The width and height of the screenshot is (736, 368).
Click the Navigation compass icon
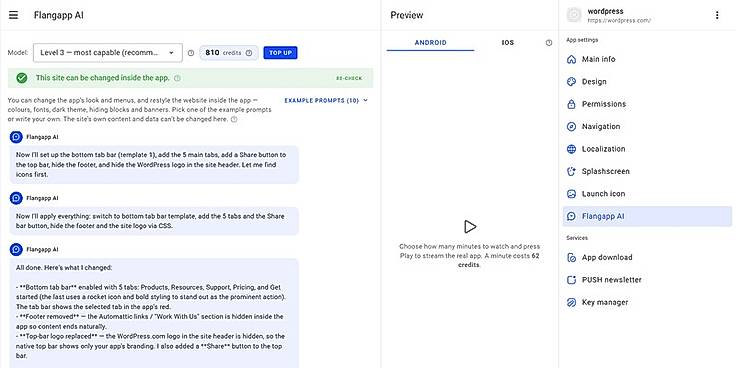571,127
